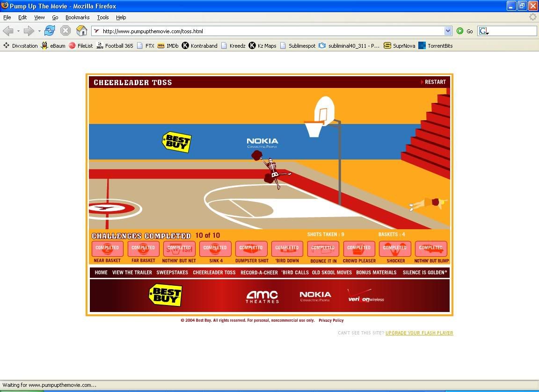Open the SuprNova bookmark
The image size is (539, 392).
point(399,46)
